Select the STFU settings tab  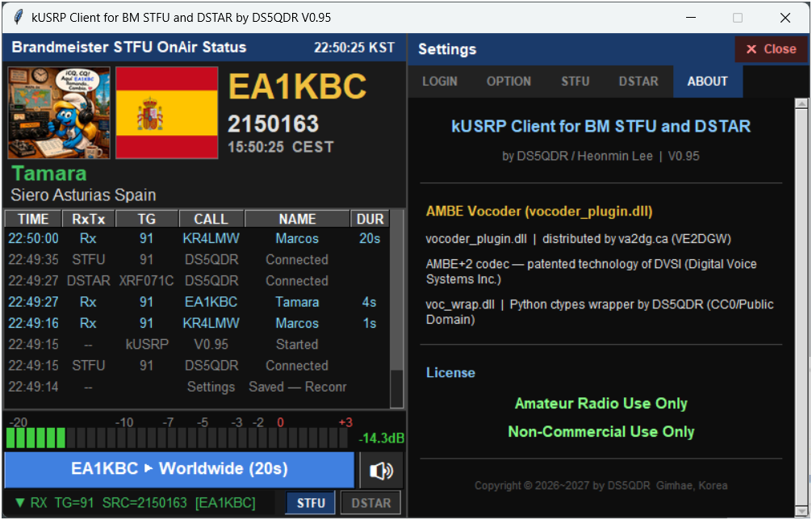pyautogui.click(x=576, y=82)
